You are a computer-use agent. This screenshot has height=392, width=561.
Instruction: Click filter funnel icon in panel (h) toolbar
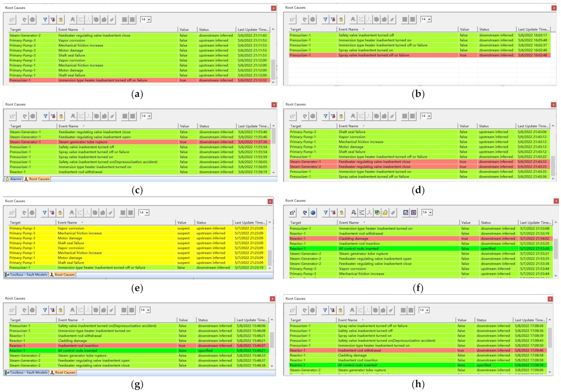[325, 310]
